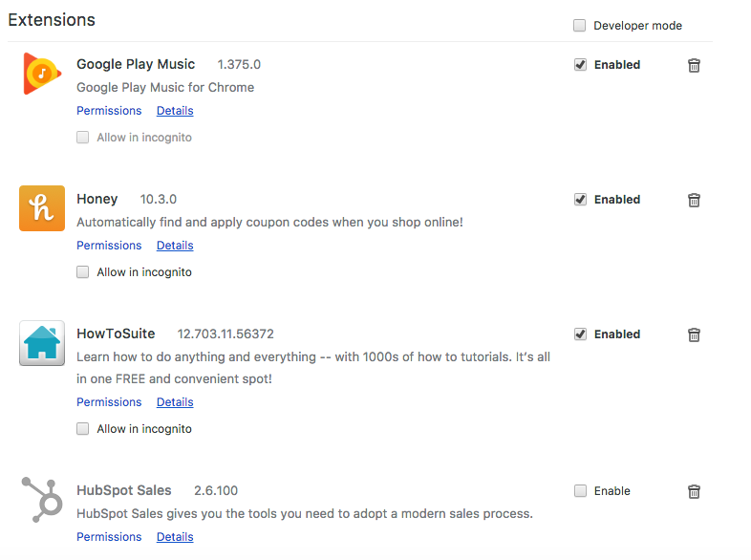Trash the HubSpot Sales extension
The width and height of the screenshot is (751, 560).
(695, 491)
